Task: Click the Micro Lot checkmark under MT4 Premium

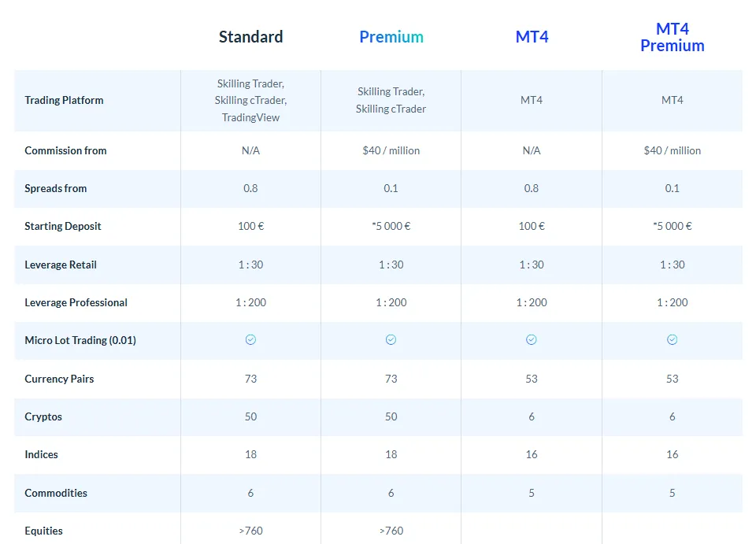Action: 672,340
